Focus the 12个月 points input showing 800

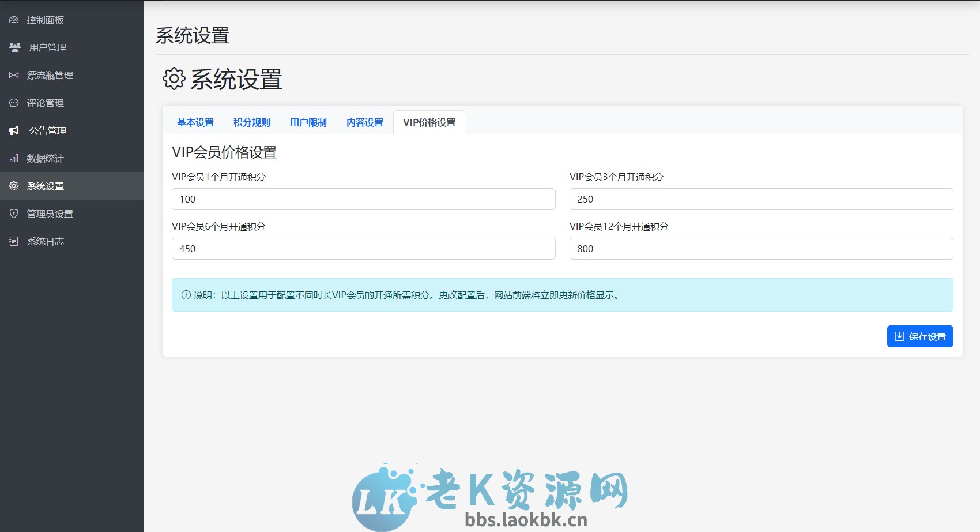[761, 249]
